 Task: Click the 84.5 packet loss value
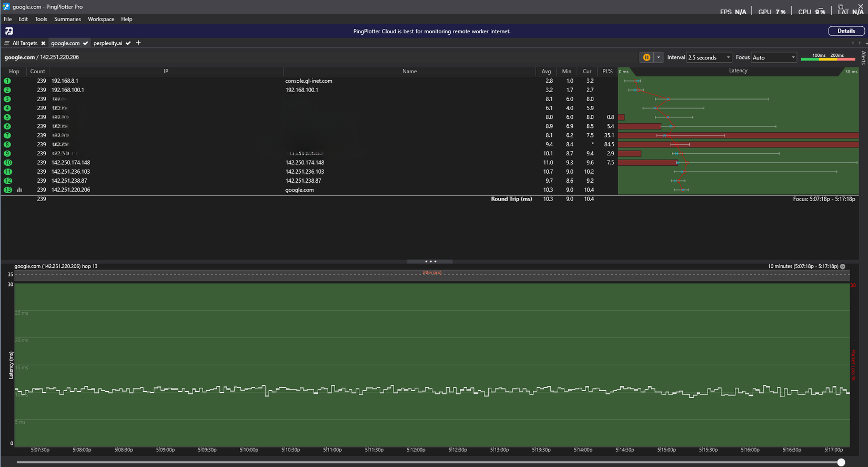pyautogui.click(x=609, y=144)
